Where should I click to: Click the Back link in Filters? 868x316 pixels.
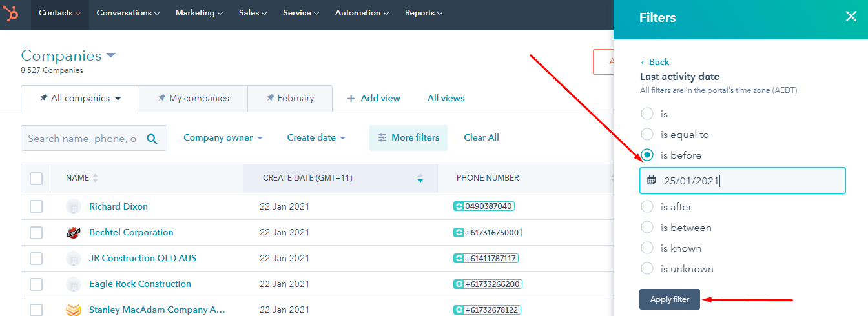[x=655, y=62]
